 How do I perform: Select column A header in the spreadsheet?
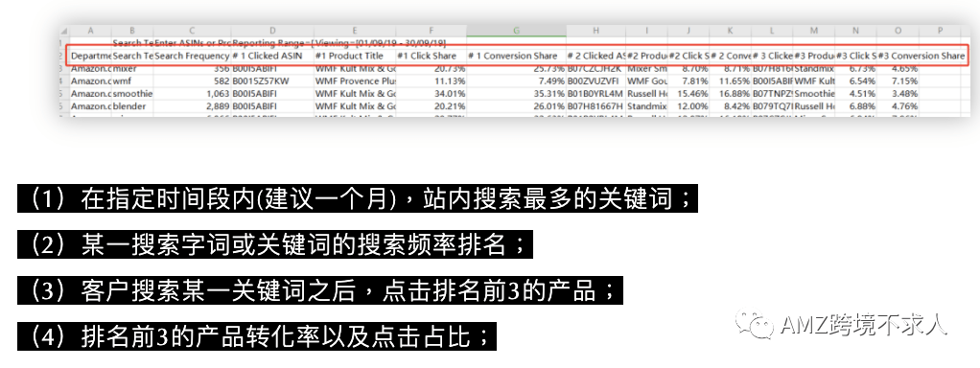coord(91,31)
